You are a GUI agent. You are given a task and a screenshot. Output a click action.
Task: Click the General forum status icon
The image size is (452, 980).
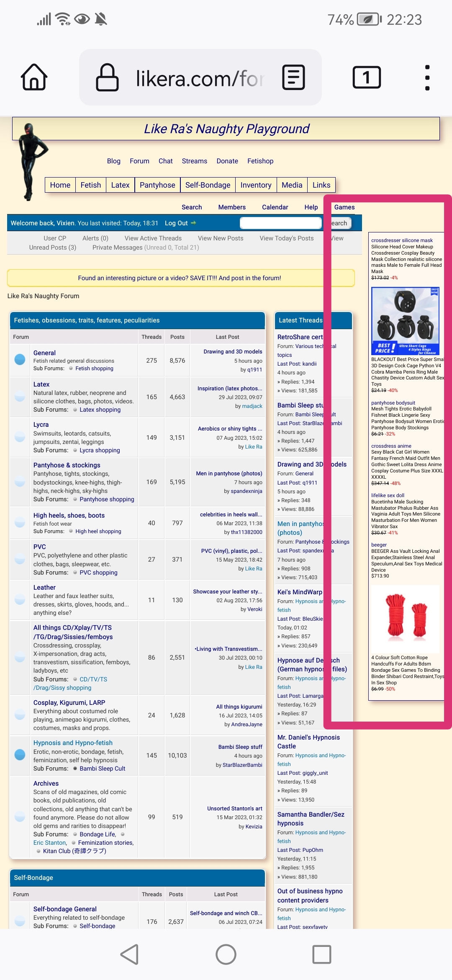point(20,360)
